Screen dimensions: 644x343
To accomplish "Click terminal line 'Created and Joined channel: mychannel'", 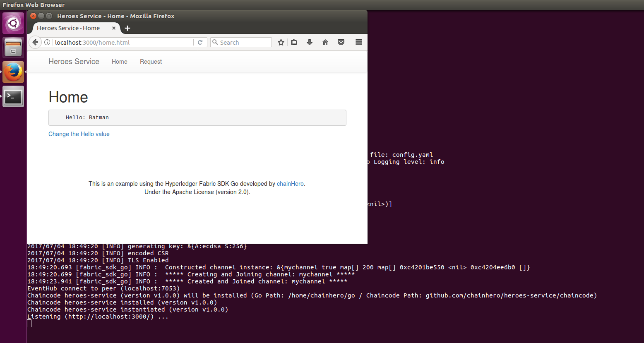I will (187, 281).
